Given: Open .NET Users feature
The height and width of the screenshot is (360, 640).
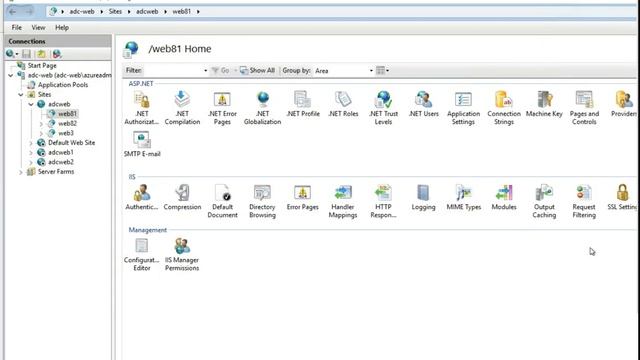Looking at the screenshot, I should 424,104.
